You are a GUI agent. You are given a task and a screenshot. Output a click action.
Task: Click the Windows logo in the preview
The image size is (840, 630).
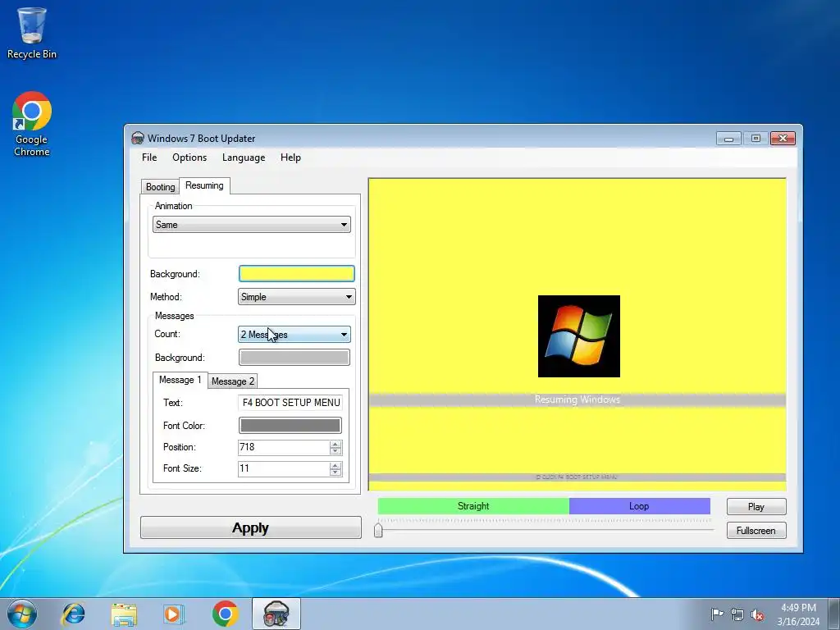click(x=578, y=336)
